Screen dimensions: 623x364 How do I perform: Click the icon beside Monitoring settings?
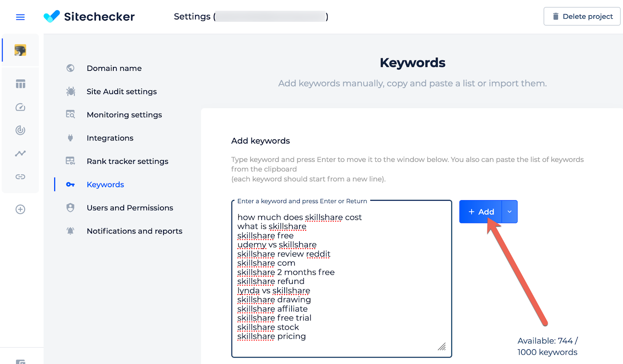click(70, 114)
